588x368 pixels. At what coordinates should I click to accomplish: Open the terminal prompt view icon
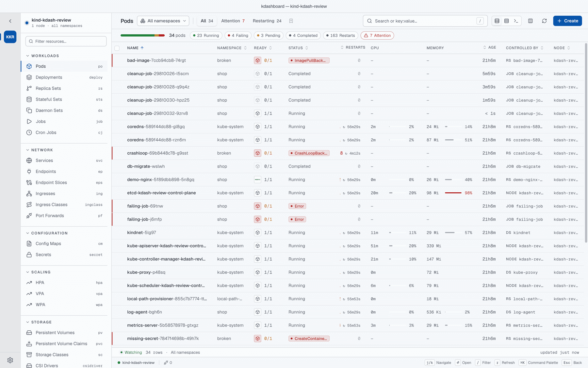[x=516, y=21]
